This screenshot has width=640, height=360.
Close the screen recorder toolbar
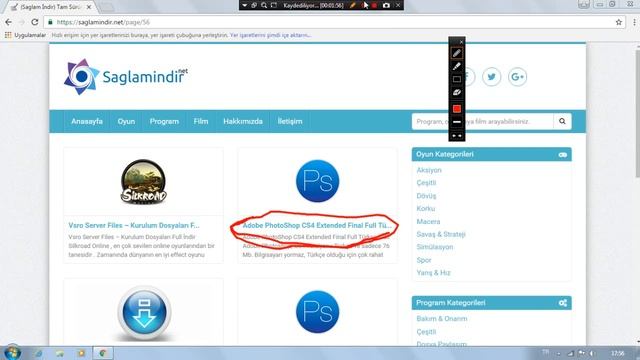click(x=398, y=5)
